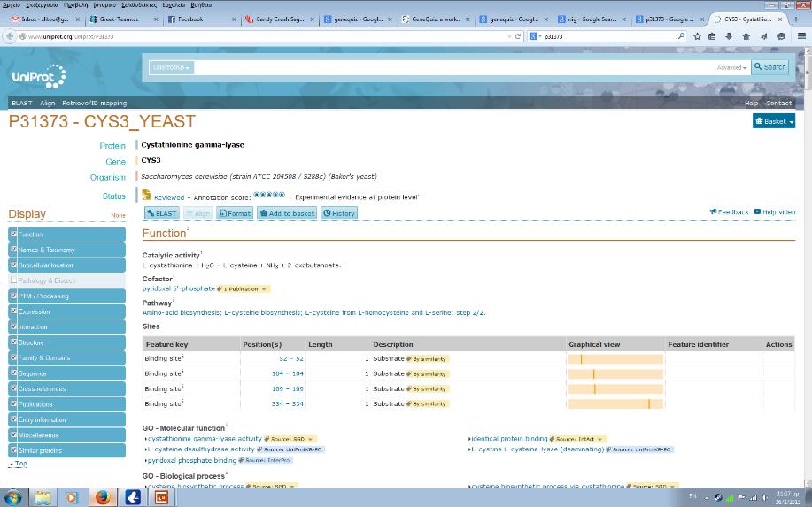Click the browser address bar

pyautogui.click(x=263, y=36)
